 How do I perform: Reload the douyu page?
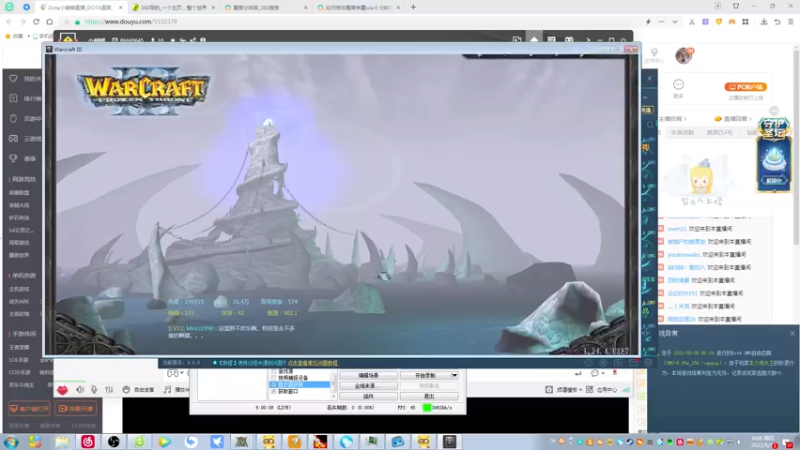tap(36, 22)
